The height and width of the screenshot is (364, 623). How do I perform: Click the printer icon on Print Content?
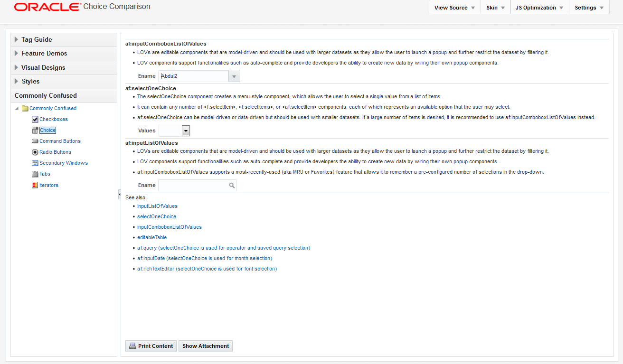(132, 346)
